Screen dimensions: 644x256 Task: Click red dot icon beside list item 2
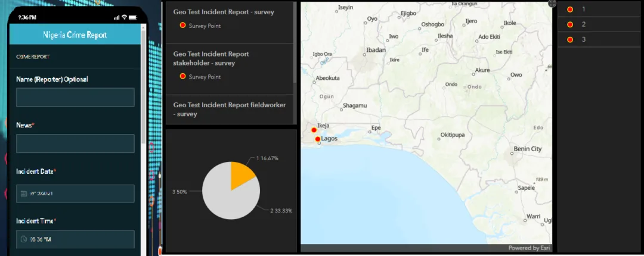point(570,24)
